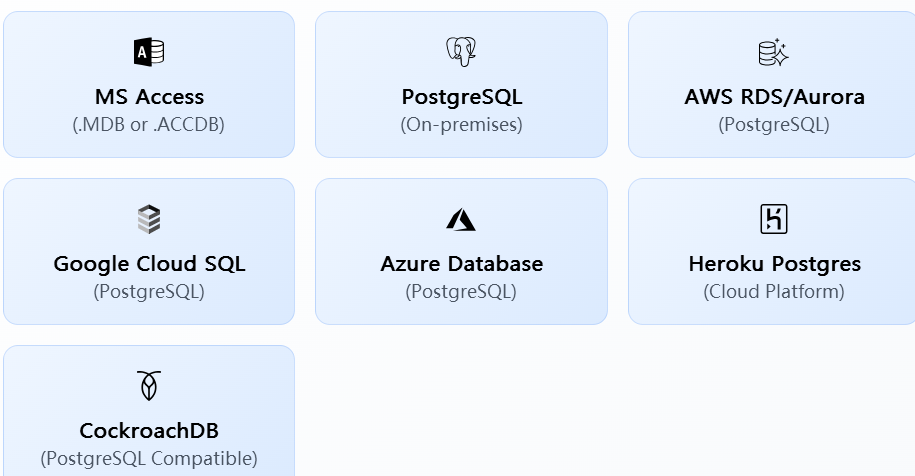
Task: Click (PostgreSQL) subtitle under Google Cloud SQL
Action: coord(149,292)
